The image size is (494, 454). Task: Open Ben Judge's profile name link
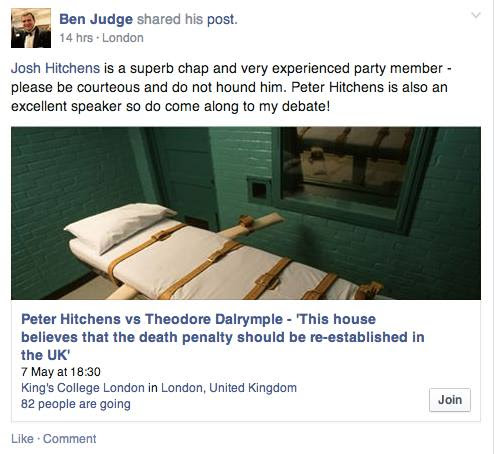tap(96, 19)
